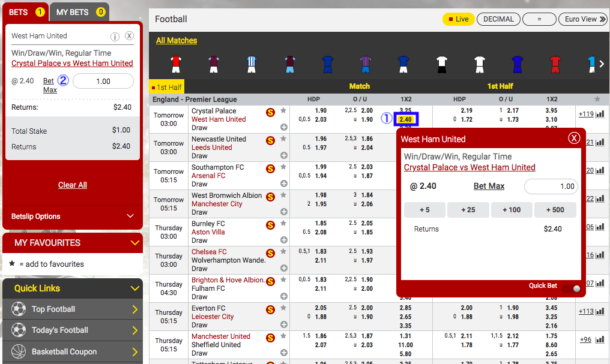610x364 pixels.
Task: Open Today's Football soccer ball icon
Action: 18,330
